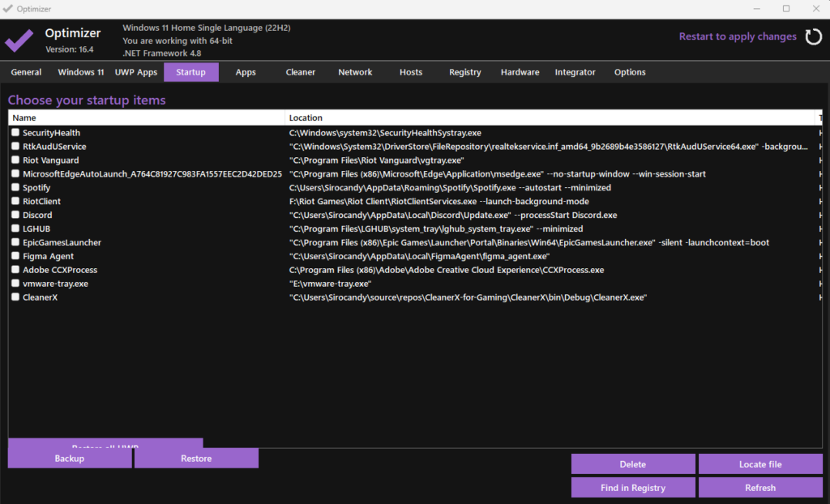Click Restart to apply changes link
Screen dimensions: 830x504
pyautogui.click(x=738, y=36)
